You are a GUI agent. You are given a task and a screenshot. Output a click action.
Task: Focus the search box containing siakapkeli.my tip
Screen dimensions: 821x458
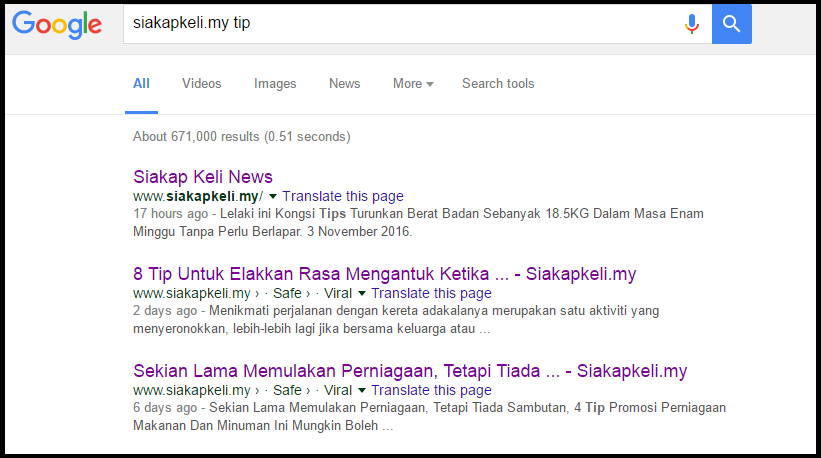[417, 24]
